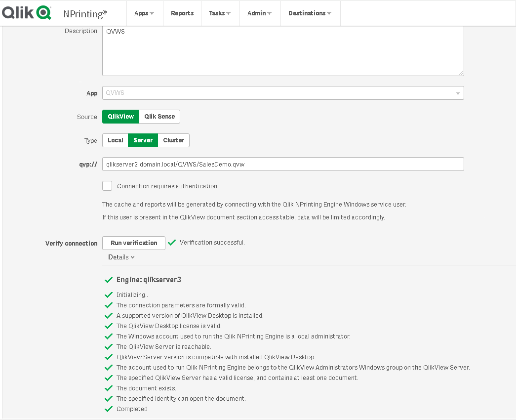Click the qvp:// server path field

283,164
